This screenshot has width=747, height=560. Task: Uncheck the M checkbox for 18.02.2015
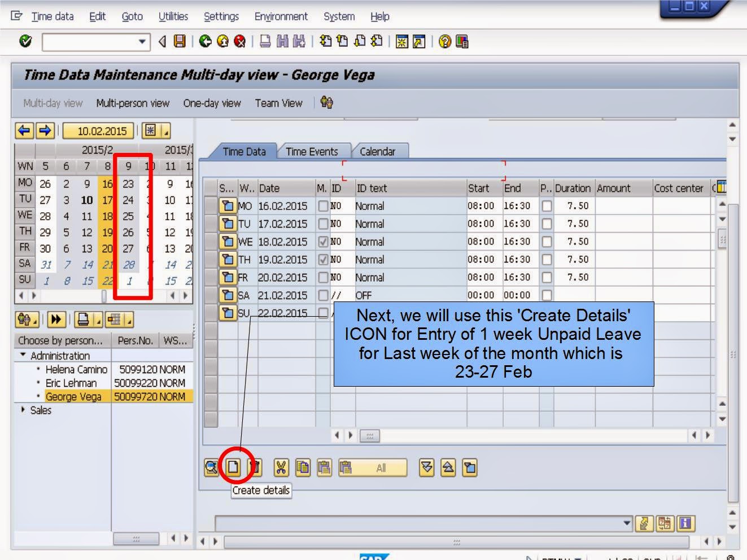324,242
